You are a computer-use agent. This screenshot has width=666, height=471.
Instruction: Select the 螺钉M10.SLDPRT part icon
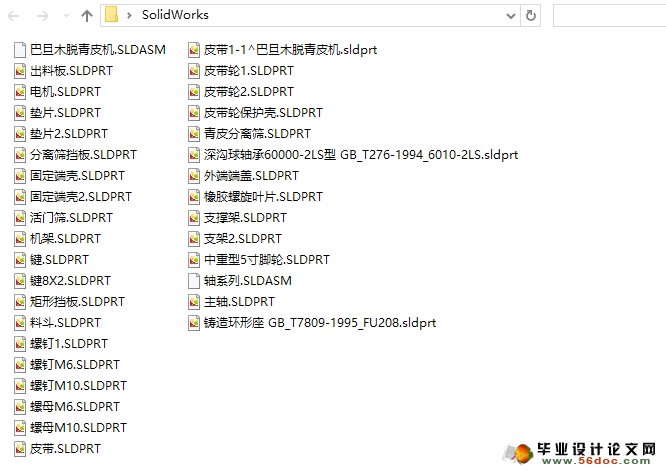click(20, 386)
